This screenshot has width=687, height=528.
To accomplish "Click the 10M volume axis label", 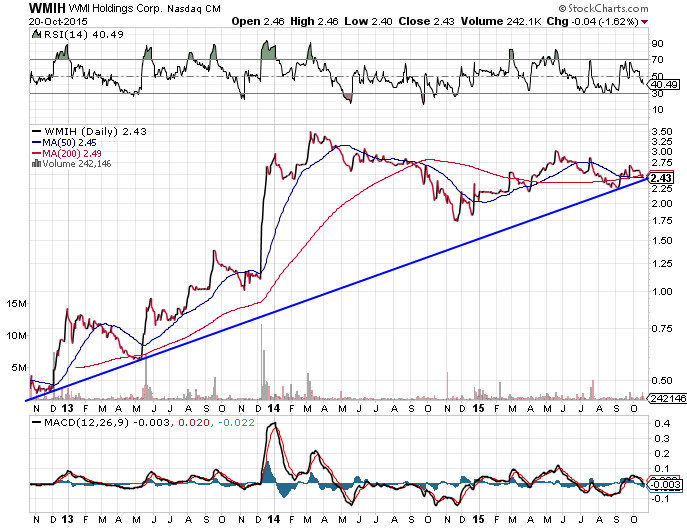I will (16, 335).
